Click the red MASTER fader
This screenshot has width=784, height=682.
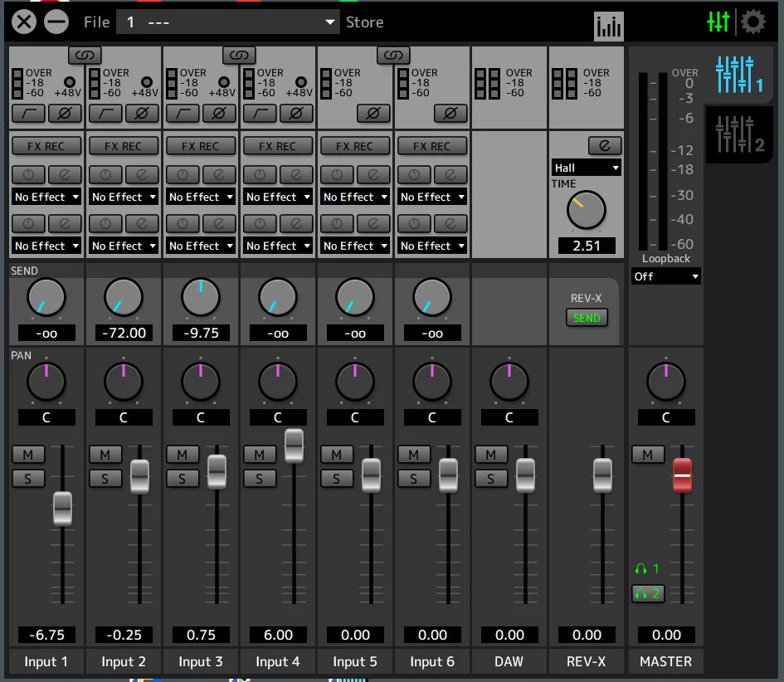coord(682,475)
